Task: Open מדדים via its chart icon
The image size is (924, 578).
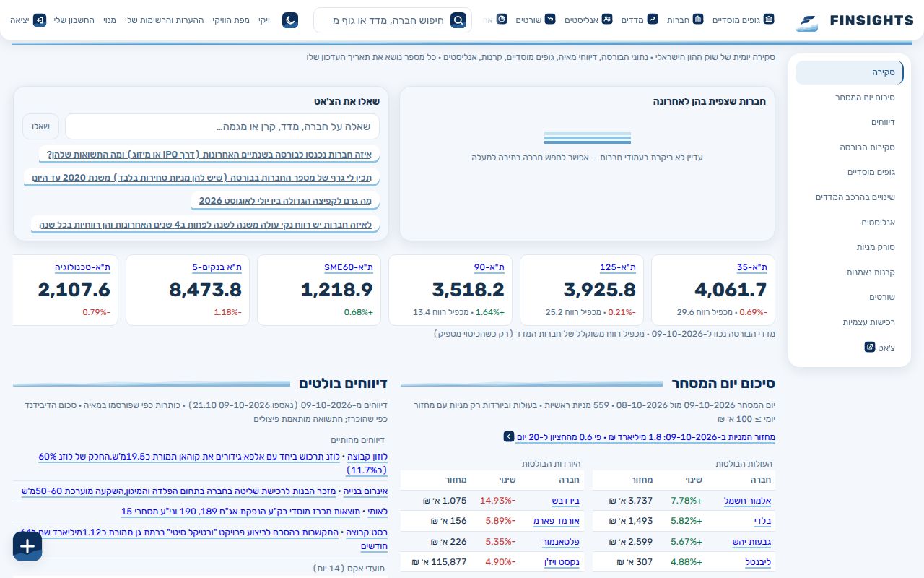Action: (x=653, y=20)
